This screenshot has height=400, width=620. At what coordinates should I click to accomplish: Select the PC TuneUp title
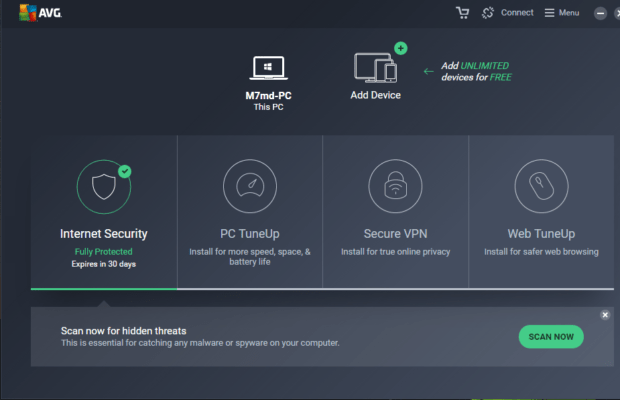pos(250,234)
